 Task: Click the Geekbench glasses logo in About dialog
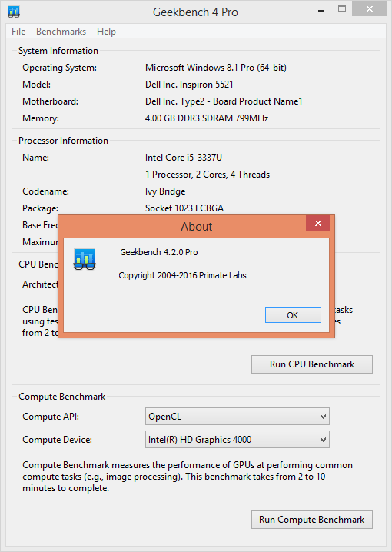[85, 259]
